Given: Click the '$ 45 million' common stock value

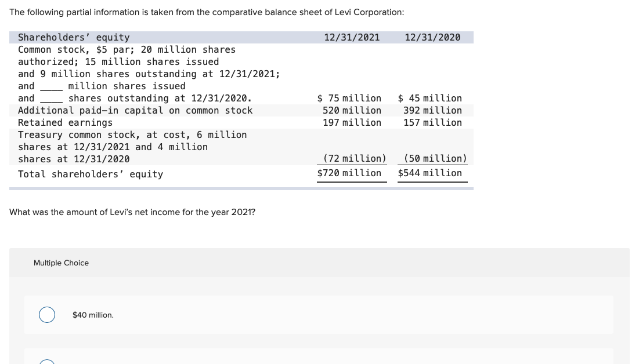Looking at the screenshot, I should point(430,99).
